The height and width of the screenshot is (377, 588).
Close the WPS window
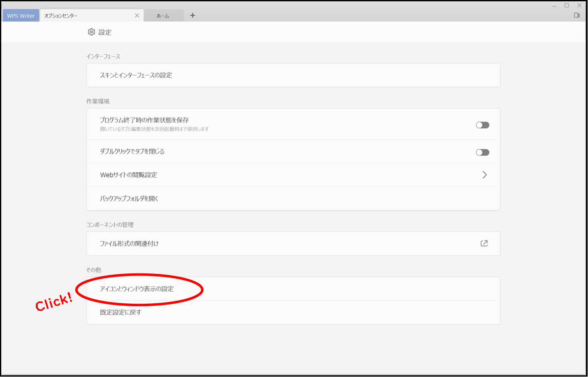579,5
